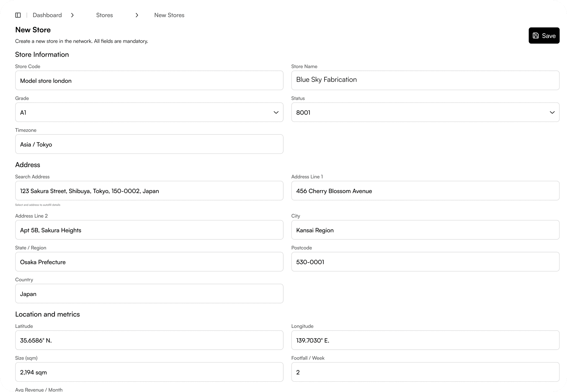Click the Postcode field

(425, 262)
